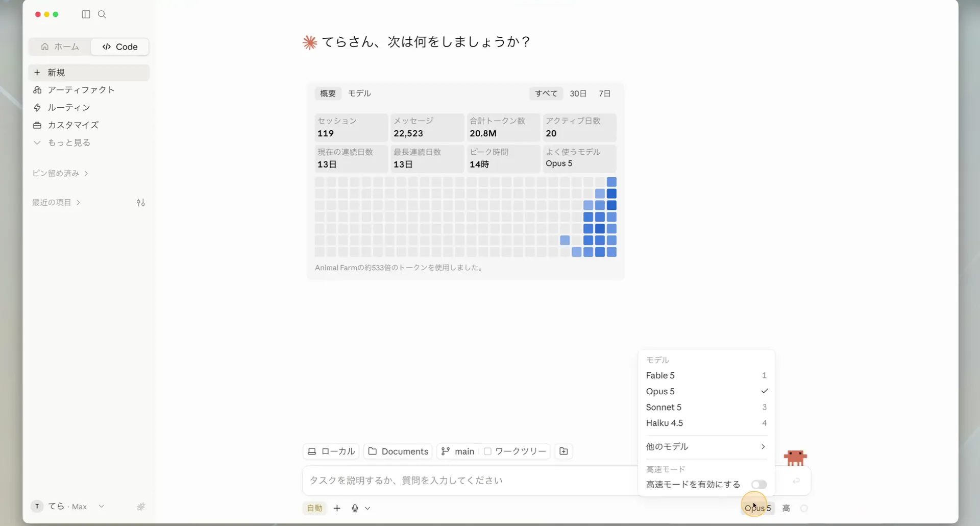Click the red pixel creature mascot
Screen dimensions: 980x526
point(795,458)
